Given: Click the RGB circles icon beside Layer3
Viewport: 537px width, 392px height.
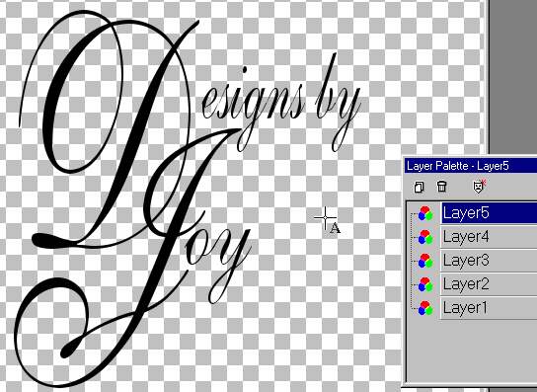Looking at the screenshot, I should [x=425, y=261].
